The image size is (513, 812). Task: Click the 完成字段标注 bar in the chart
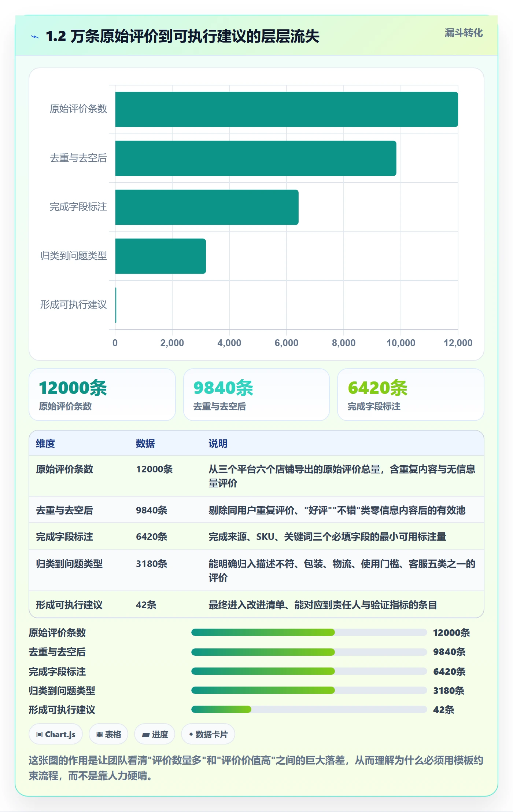207,207
